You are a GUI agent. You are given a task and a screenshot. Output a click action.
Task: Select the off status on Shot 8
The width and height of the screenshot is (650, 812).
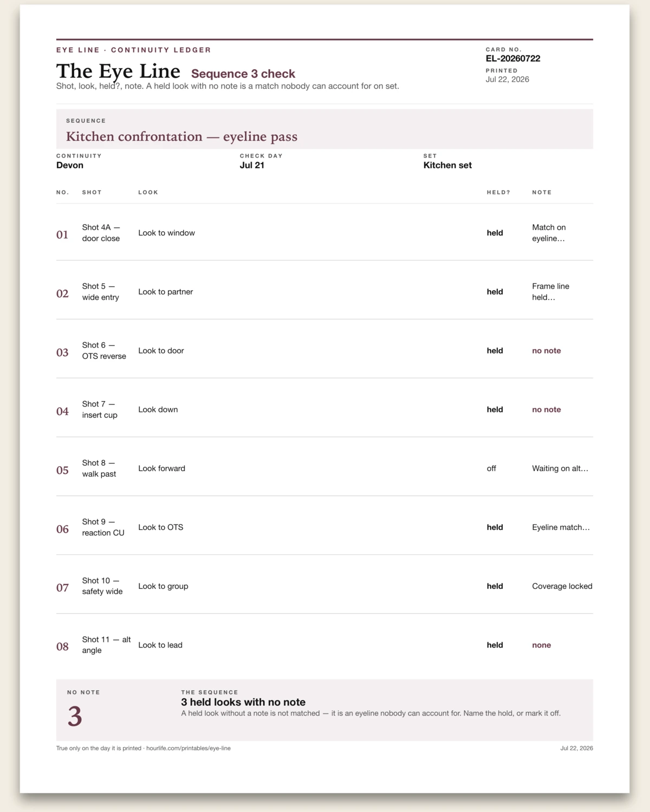click(x=491, y=469)
